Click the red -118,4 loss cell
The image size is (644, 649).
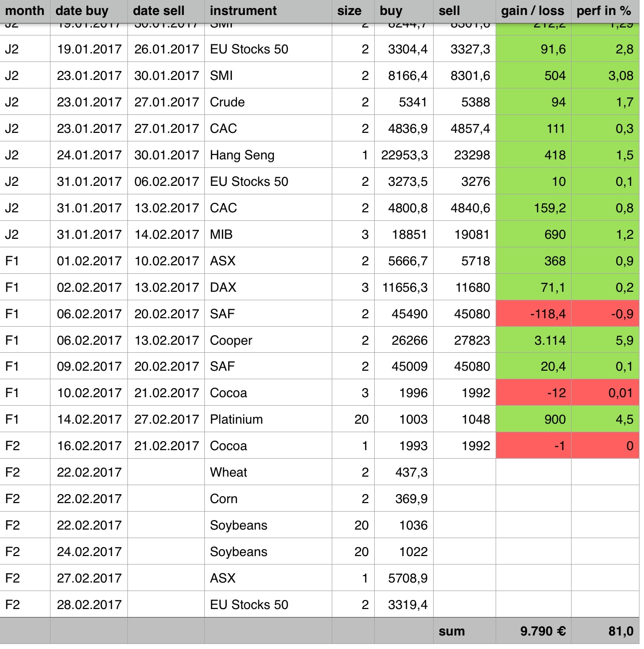pos(533,314)
